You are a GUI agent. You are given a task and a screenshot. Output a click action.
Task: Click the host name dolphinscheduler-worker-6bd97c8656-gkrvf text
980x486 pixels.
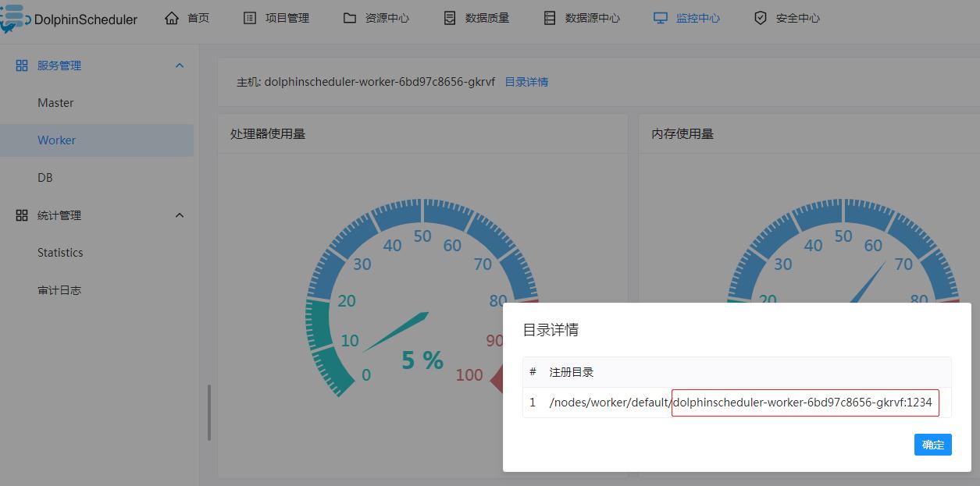point(380,82)
